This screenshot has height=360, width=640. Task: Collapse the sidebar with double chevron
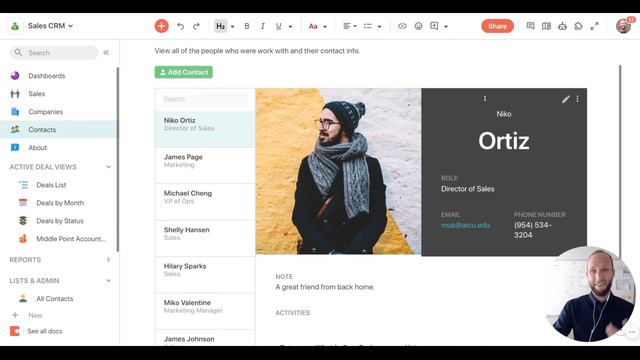[106, 53]
